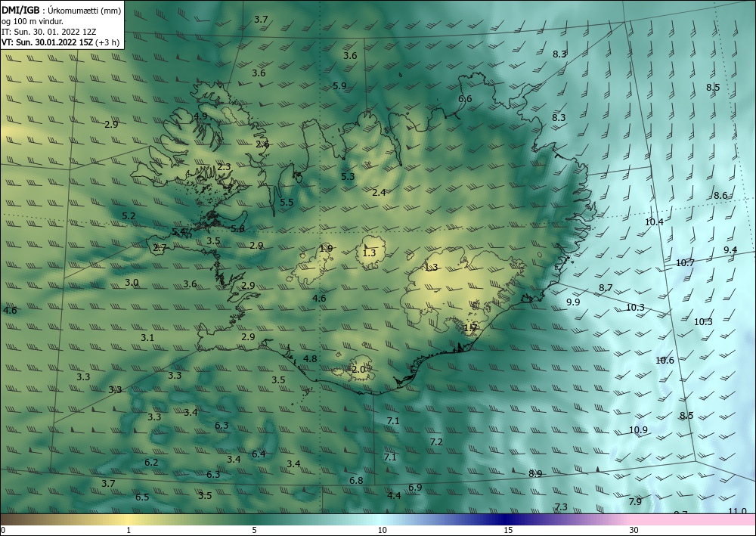Screen dimensions: 756x536
Task: Click the map value 5.3
Action: (x=348, y=177)
